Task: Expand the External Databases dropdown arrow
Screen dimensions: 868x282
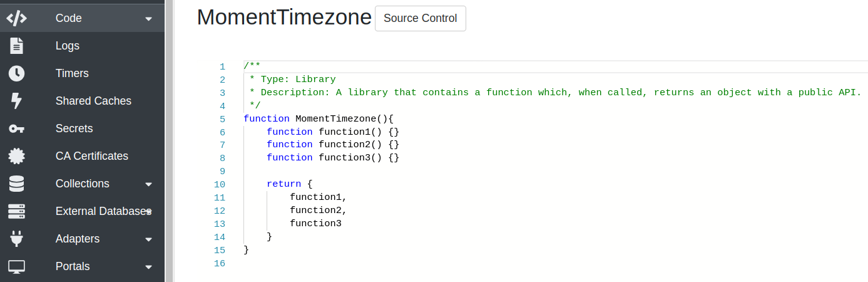Action: tap(149, 212)
